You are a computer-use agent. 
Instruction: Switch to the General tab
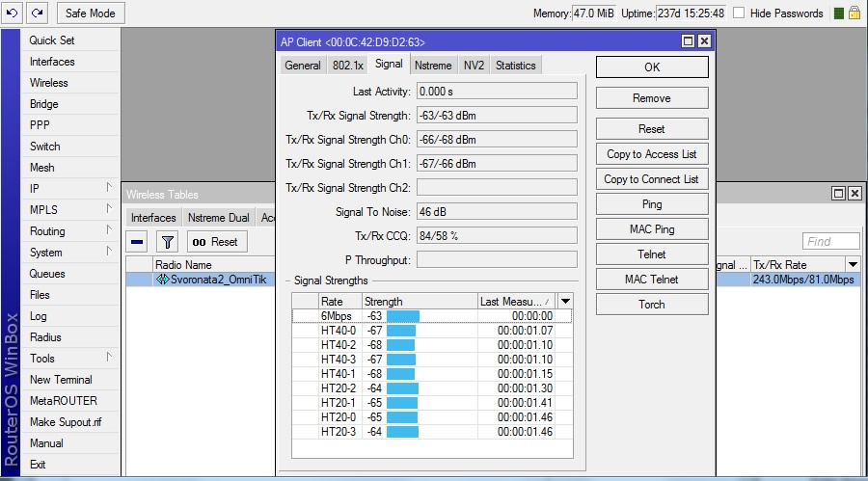click(303, 66)
